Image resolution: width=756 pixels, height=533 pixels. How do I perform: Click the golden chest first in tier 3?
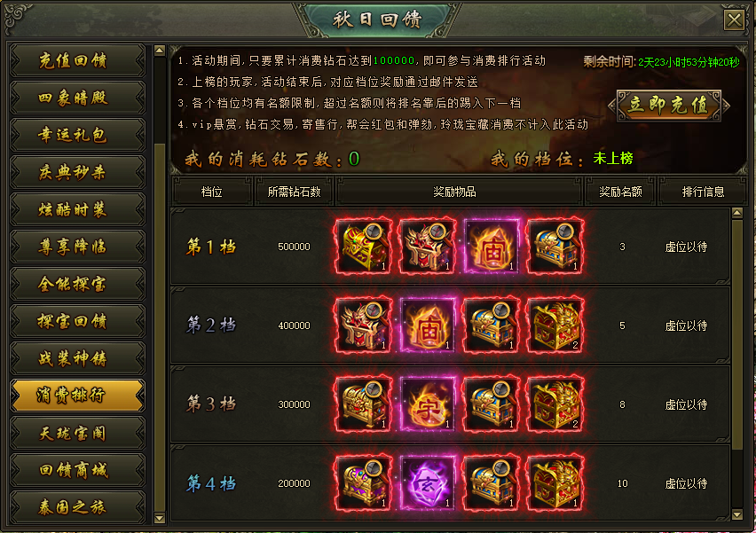pos(363,404)
